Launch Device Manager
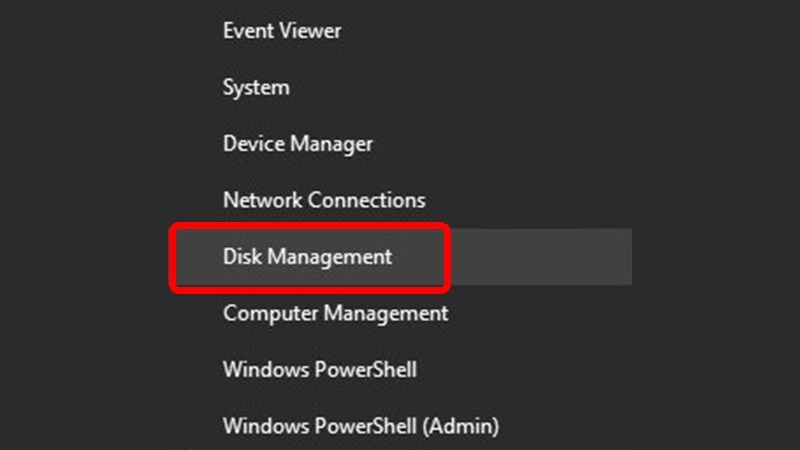 coord(298,144)
